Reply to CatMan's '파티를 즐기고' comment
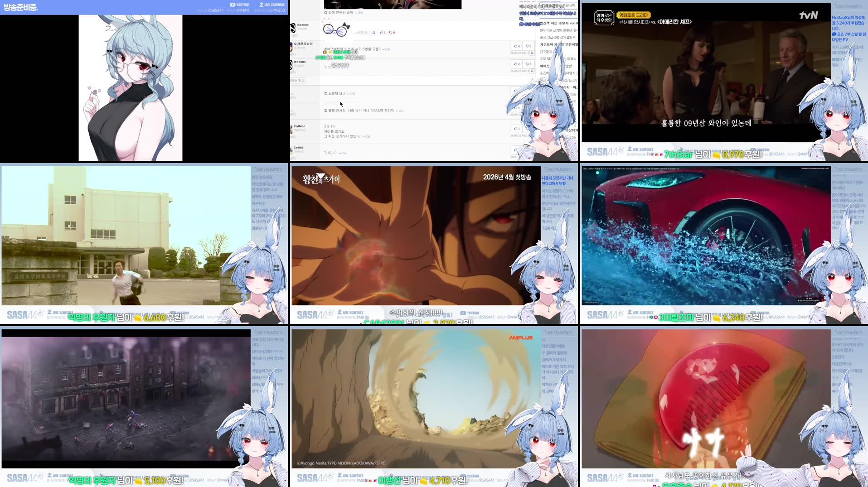 (x=367, y=136)
